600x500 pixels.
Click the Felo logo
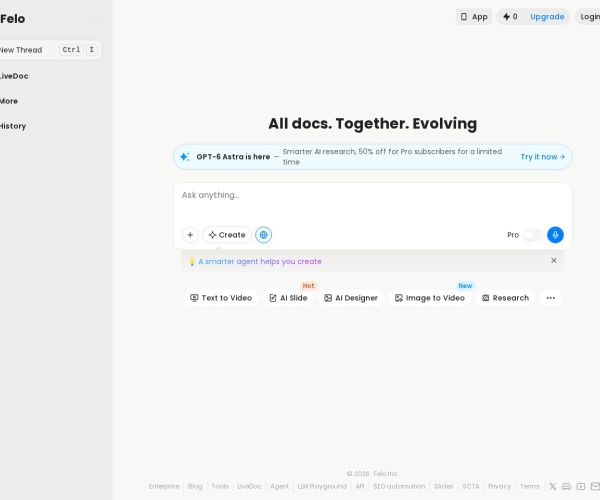(x=12, y=19)
